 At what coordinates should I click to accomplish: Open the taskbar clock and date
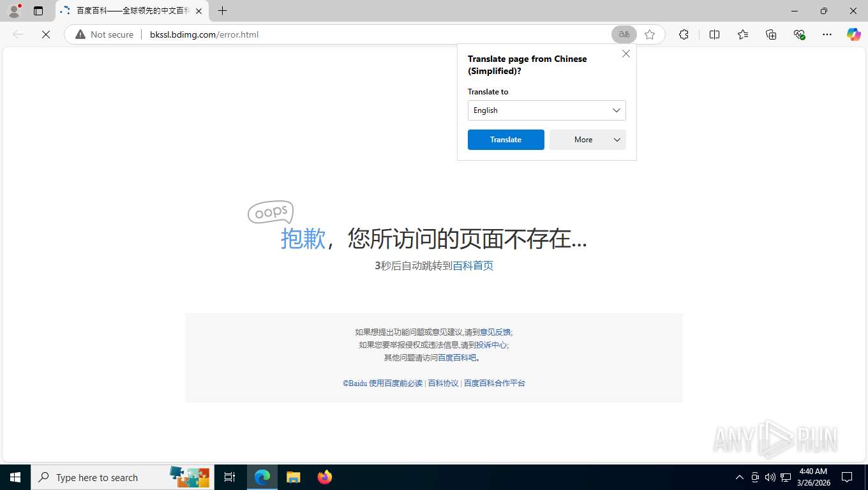(813, 477)
